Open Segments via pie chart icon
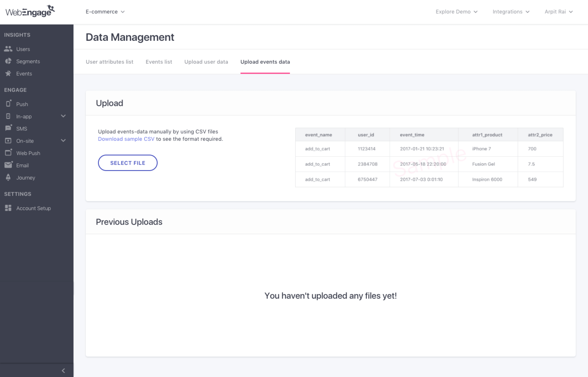 point(8,61)
